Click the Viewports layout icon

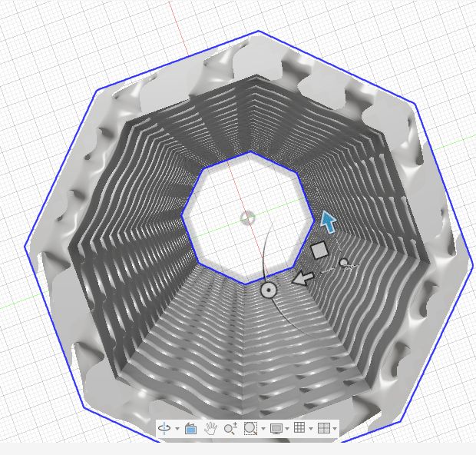click(x=324, y=428)
